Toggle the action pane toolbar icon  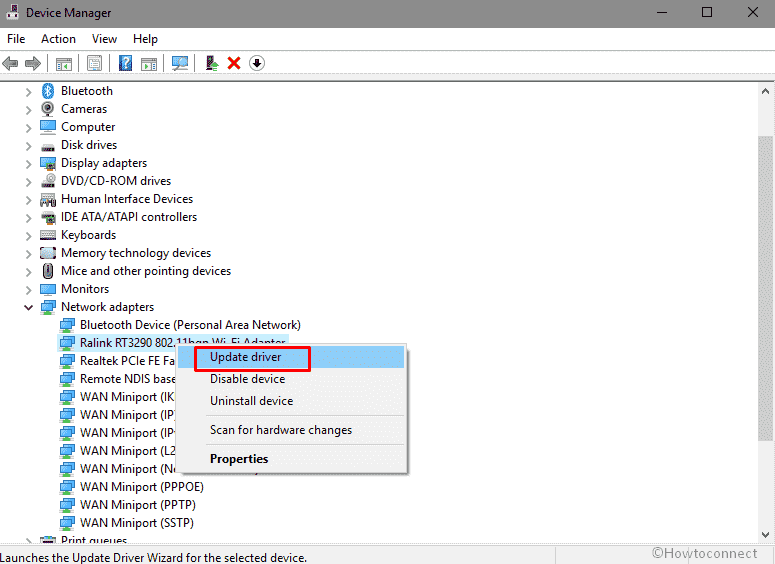(x=149, y=63)
